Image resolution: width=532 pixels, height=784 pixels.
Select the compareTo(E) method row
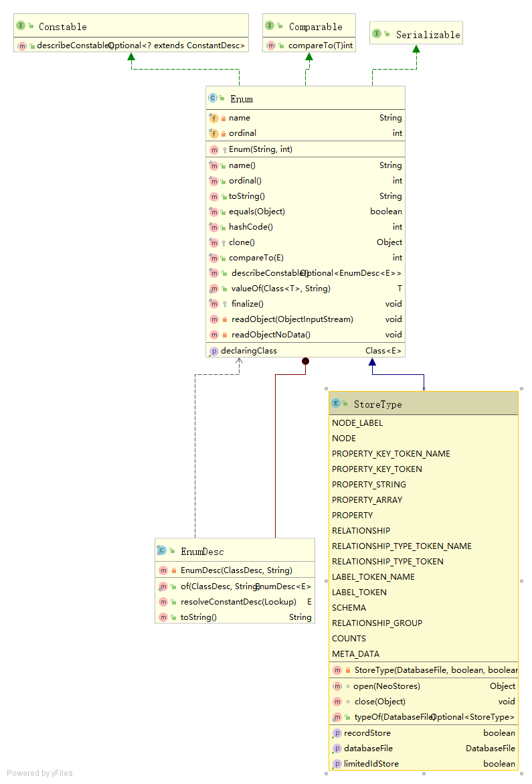pyautogui.click(x=306, y=258)
